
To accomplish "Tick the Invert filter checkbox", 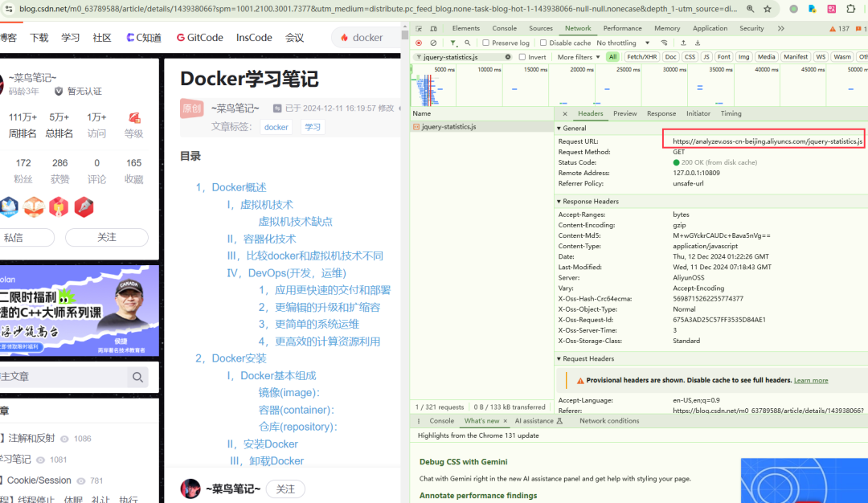I will (x=522, y=57).
